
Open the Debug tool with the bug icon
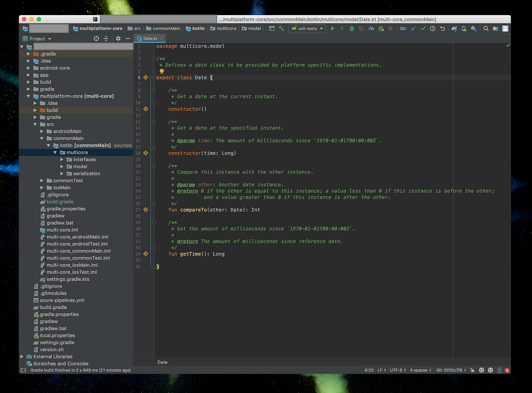351,28
